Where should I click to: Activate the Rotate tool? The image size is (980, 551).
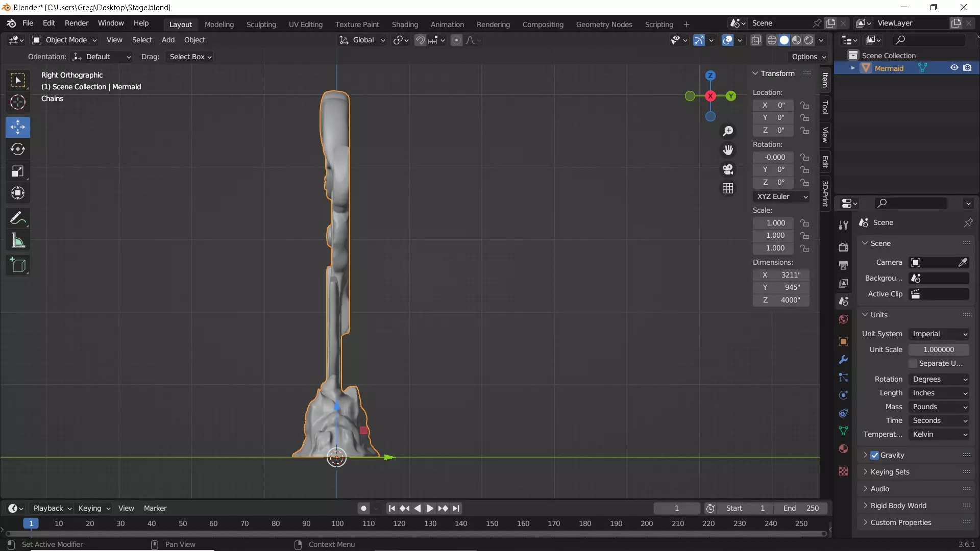[18, 149]
